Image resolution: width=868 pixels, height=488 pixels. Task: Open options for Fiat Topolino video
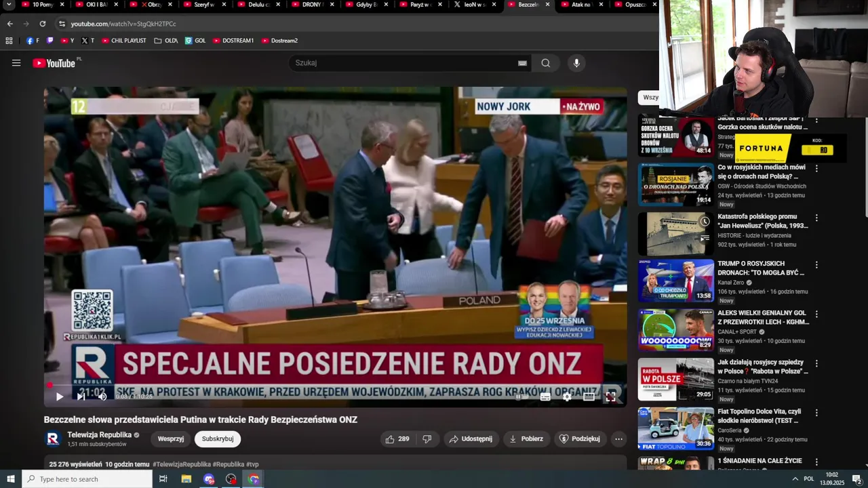tap(816, 413)
